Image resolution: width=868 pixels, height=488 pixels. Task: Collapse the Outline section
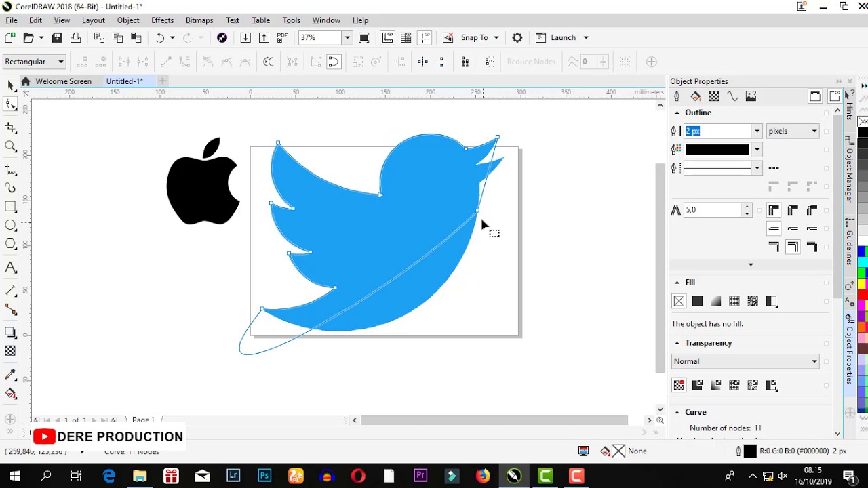pos(677,113)
